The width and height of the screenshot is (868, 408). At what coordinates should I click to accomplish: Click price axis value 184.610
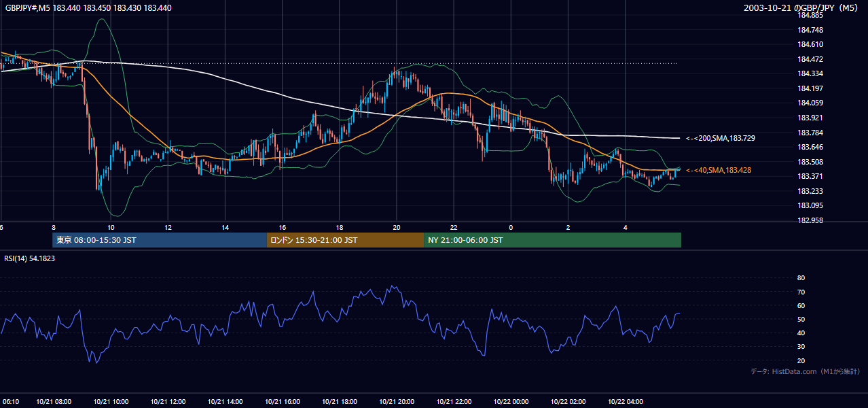pos(810,44)
